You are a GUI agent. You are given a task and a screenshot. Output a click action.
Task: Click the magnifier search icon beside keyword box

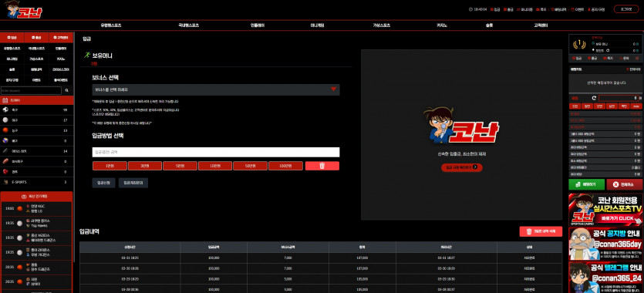67,90
